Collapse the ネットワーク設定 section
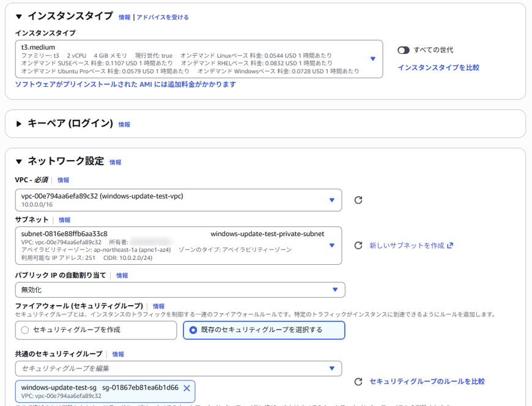Screen dimensions: 532x406 coord(19,162)
